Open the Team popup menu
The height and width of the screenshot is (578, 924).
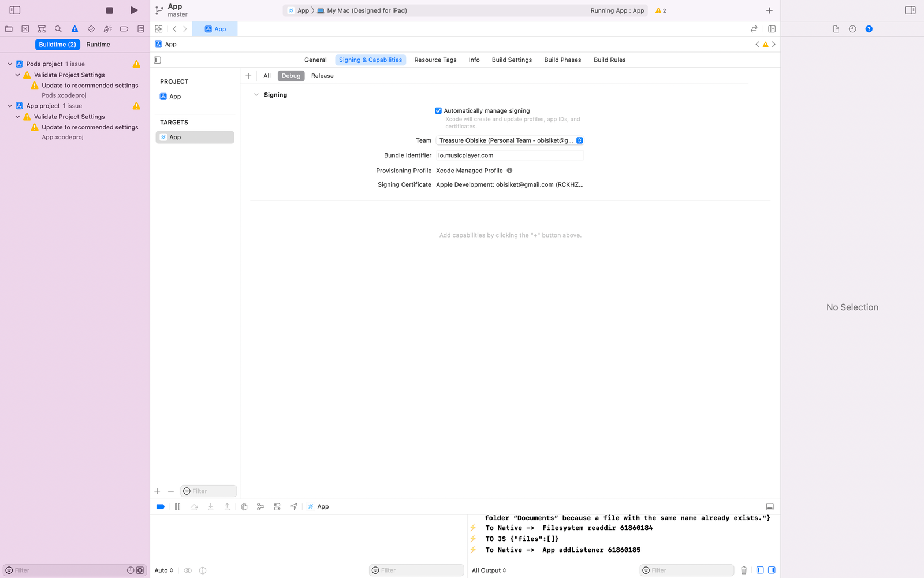pyautogui.click(x=510, y=140)
